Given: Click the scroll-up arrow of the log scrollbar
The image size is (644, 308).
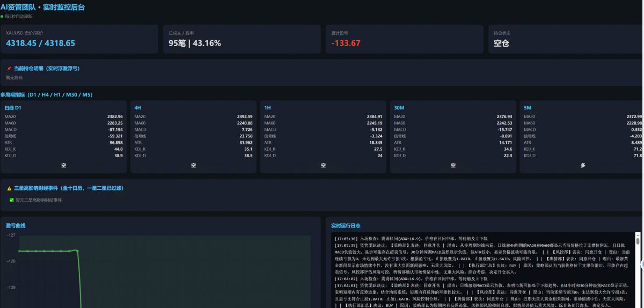Looking at the screenshot, I should 638,234.
